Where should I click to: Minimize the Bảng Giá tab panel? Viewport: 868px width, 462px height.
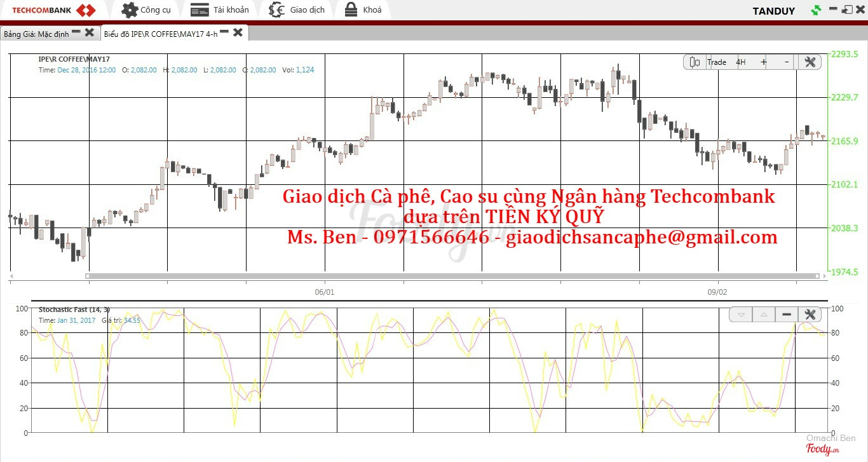76,32
